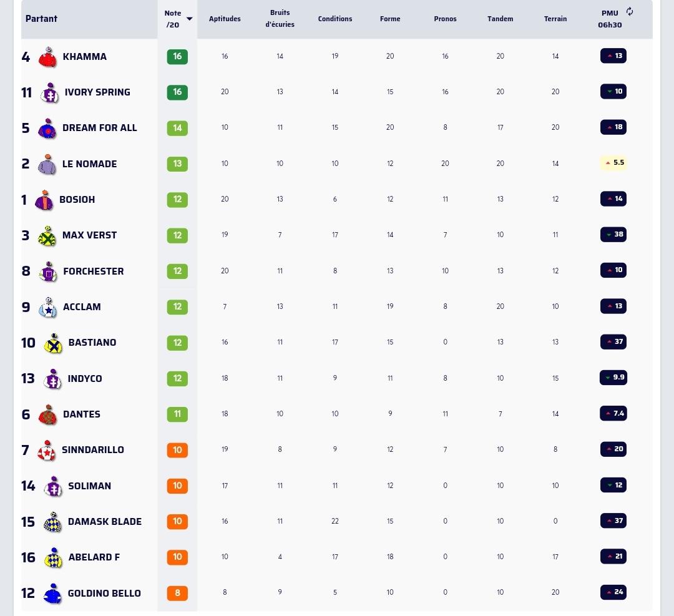Click Max Verst's green-yellow cross silk icon
This screenshot has width=674, height=616.
47,236
